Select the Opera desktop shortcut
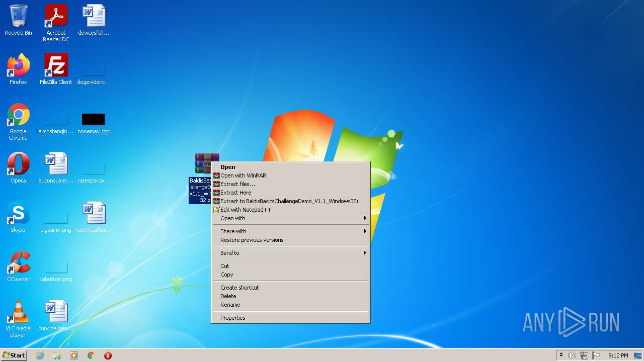Viewport: 644px width, 362px height. point(18,168)
